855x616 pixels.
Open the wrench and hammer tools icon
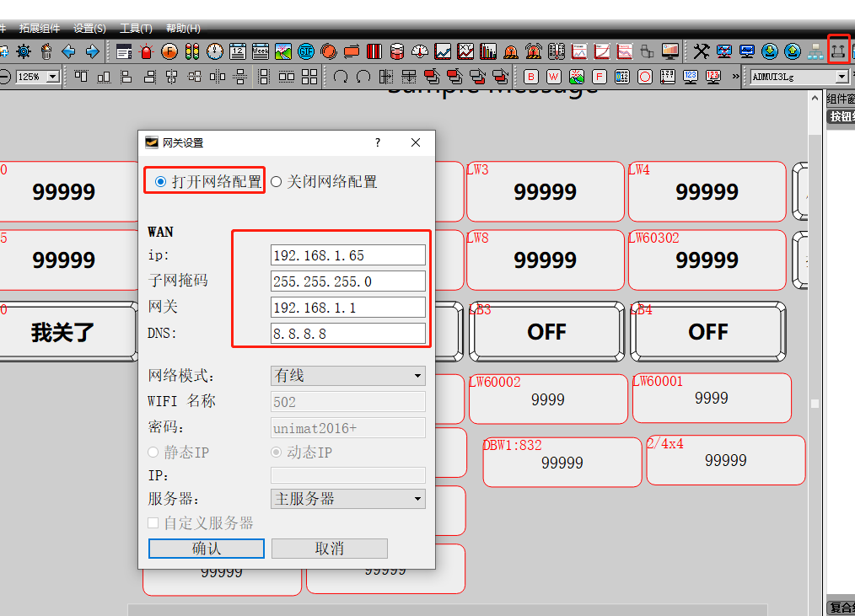click(x=702, y=51)
